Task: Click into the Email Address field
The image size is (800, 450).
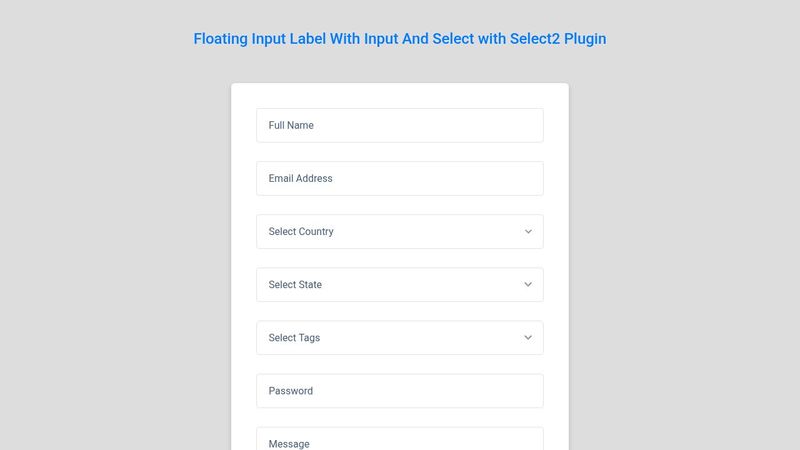Action: coord(400,179)
